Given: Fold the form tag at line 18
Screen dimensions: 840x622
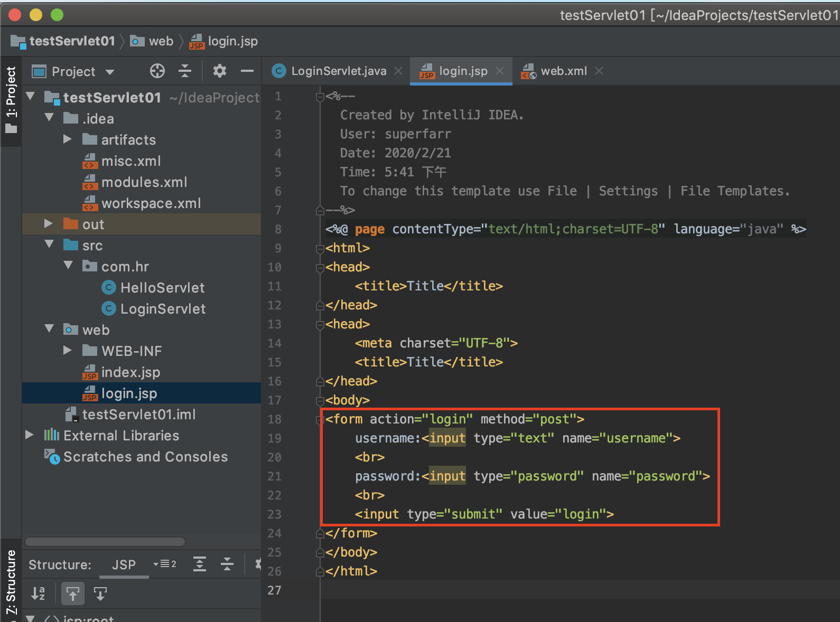Looking at the screenshot, I should [320, 420].
